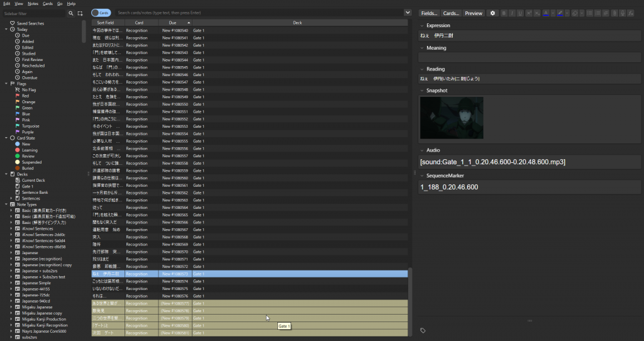Click the record audio microphone icon
644x341 pixels.
[x=623, y=13]
